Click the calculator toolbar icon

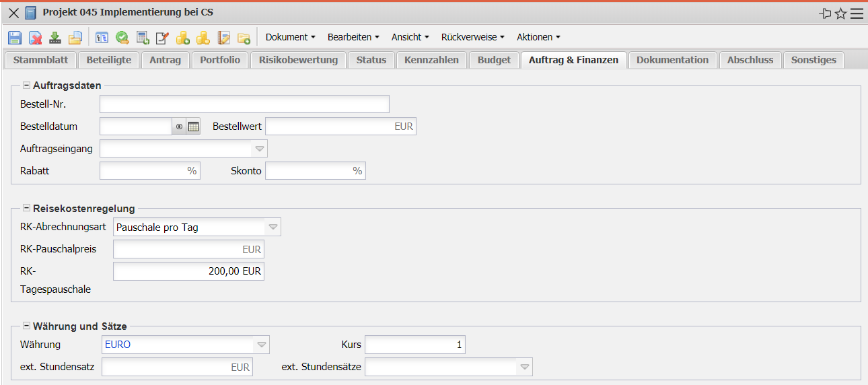(143, 38)
